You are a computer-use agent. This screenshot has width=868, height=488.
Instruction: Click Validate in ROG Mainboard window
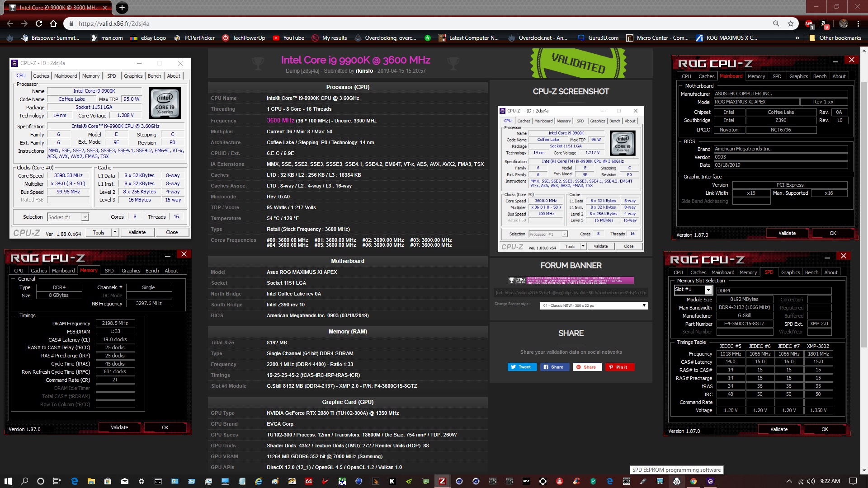pyautogui.click(x=787, y=233)
